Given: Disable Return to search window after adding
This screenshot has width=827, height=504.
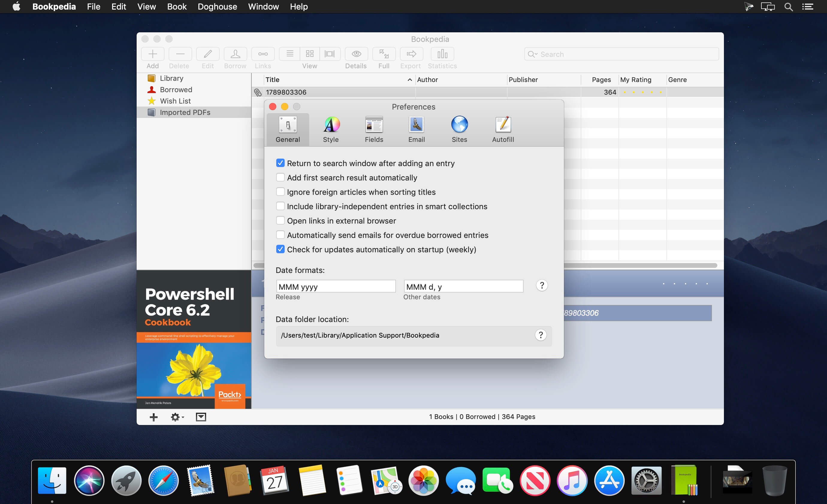Looking at the screenshot, I should pyautogui.click(x=280, y=163).
